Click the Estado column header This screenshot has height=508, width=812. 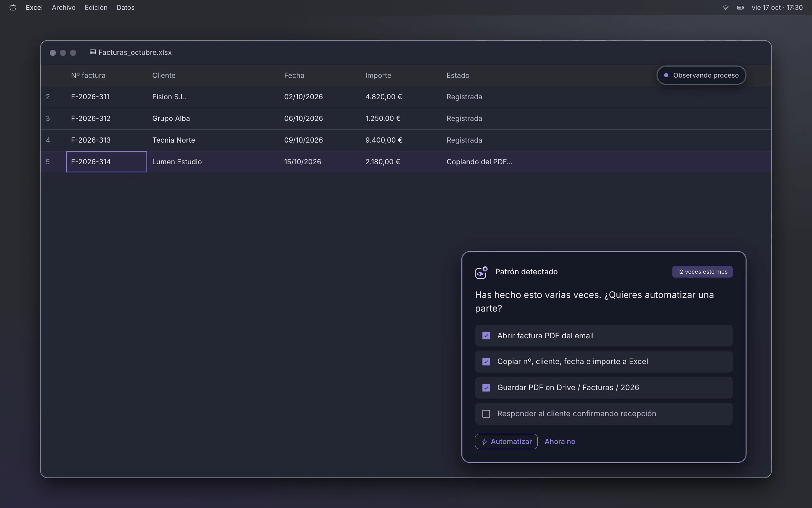[x=458, y=76]
